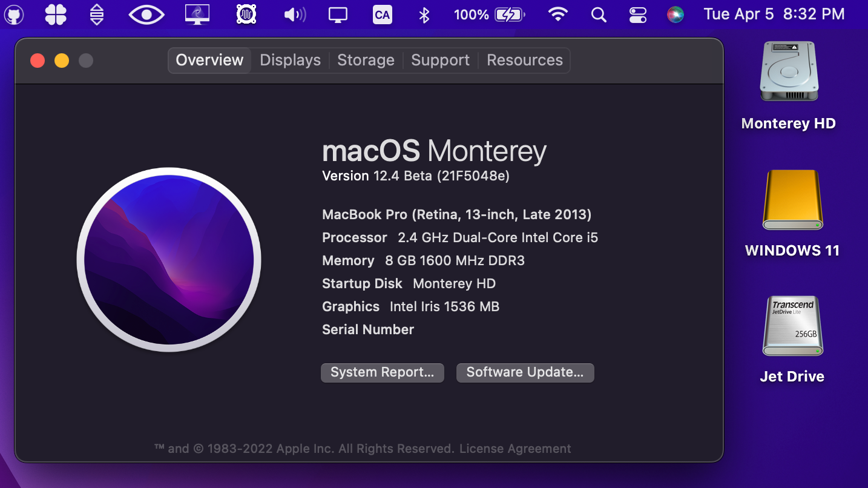Select the Monterey HD desktop drive

[x=789, y=87]
